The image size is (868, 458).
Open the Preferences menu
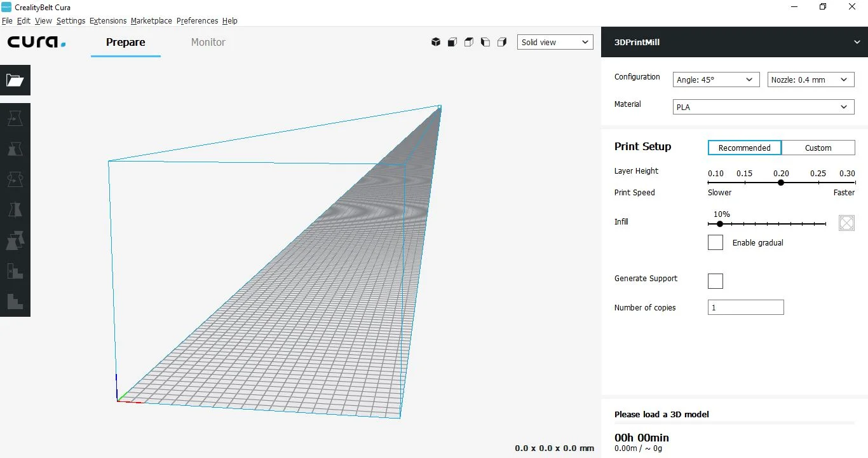pos(197,20)
